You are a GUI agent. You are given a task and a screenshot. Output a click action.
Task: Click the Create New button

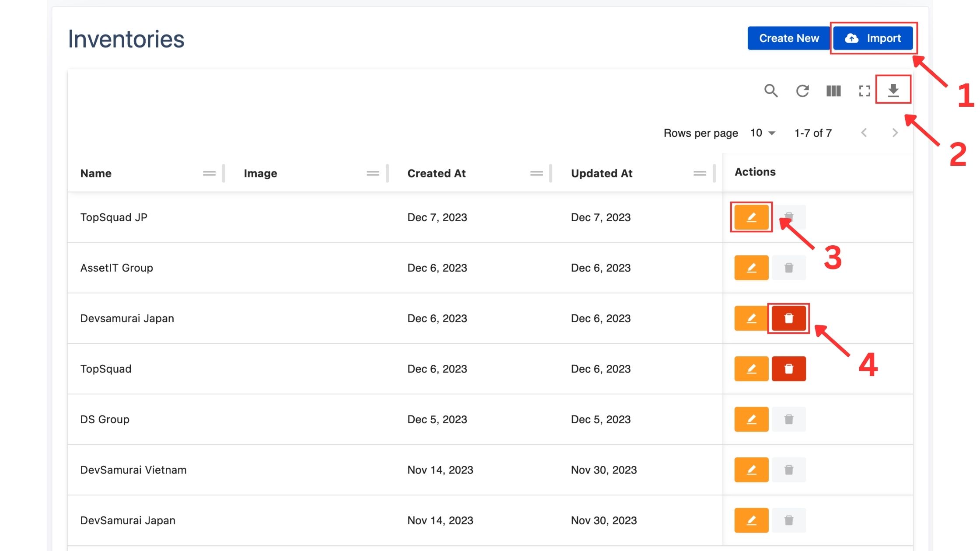789,38
